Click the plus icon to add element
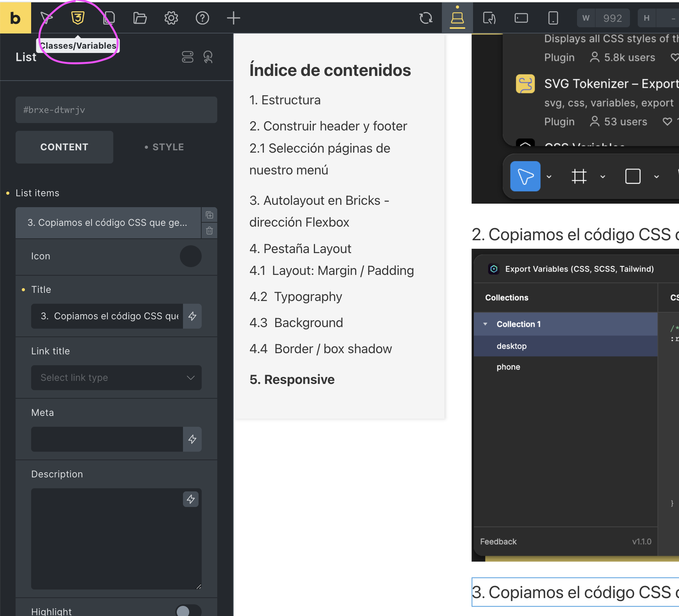 click(233, 18)
